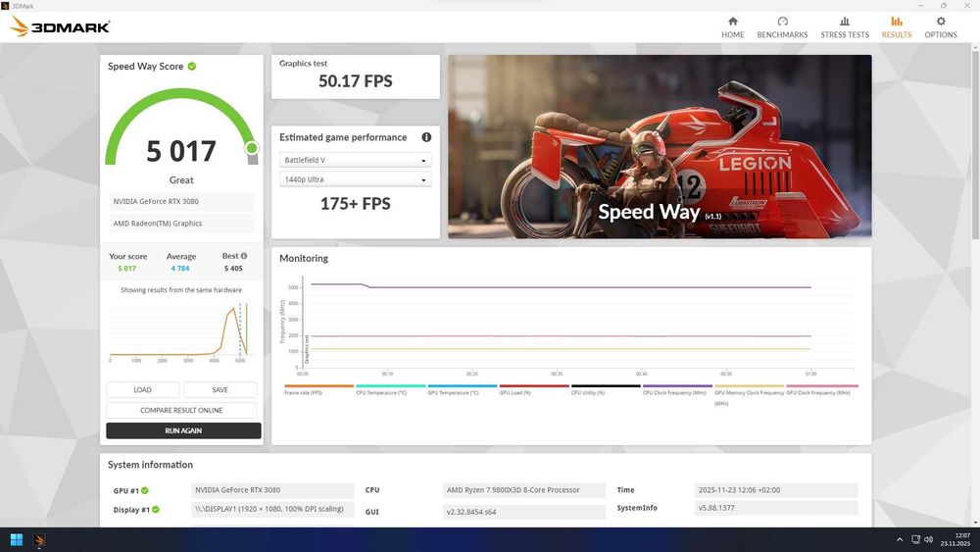The width and height of the screenshot is (980, 552).
Task: Click the Display #1 green check icon
Action: point(156,510)
